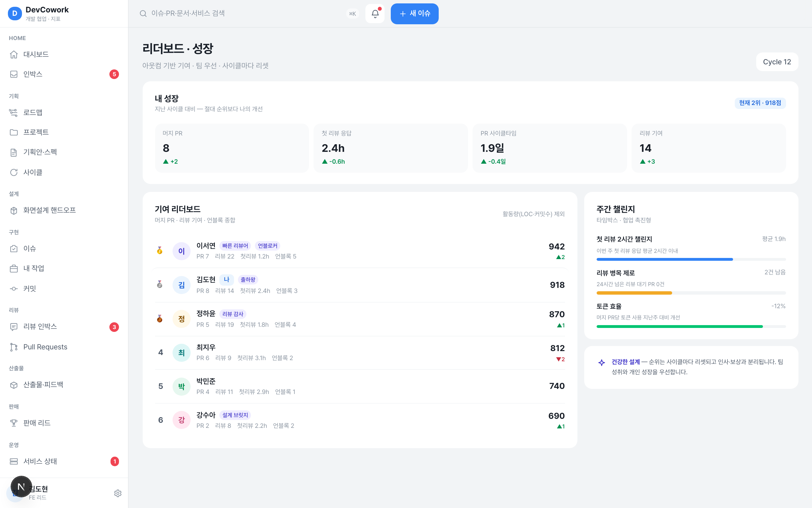Select the 사이클 refresh icon
The height and width of the screenshot is (508, 812).
coord(14,172)
